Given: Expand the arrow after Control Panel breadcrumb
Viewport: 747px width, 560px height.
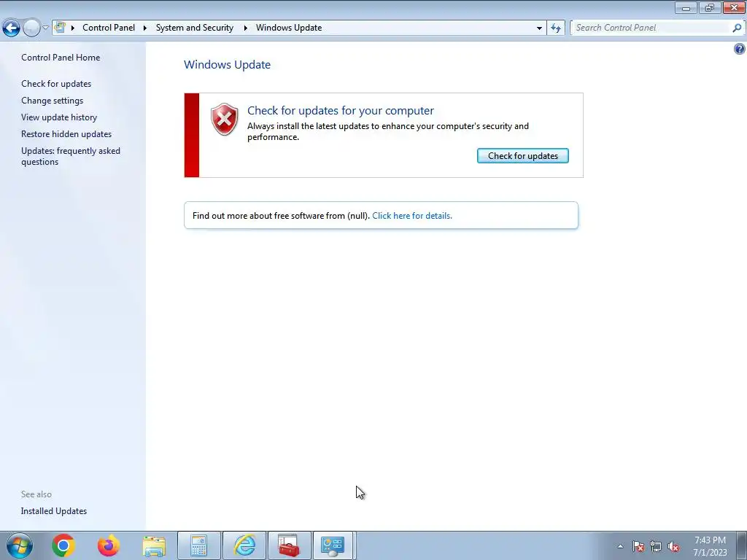Looking at the screenshot, I should 145,28.
